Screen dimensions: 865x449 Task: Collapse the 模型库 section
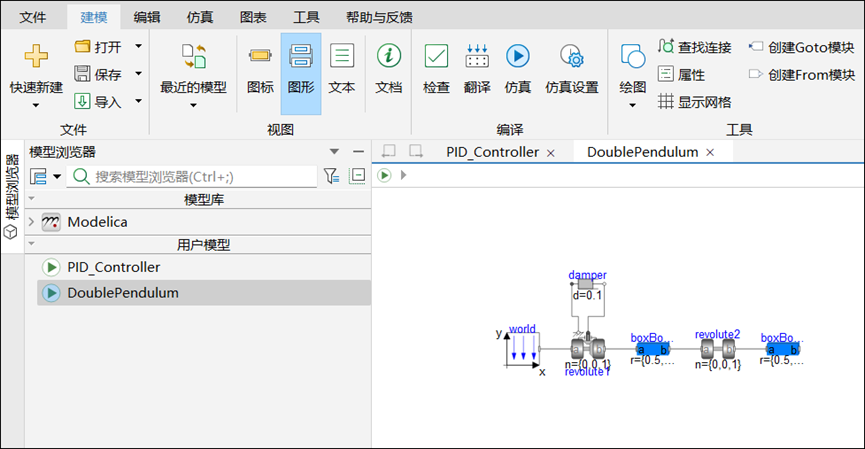pos(31,199)
